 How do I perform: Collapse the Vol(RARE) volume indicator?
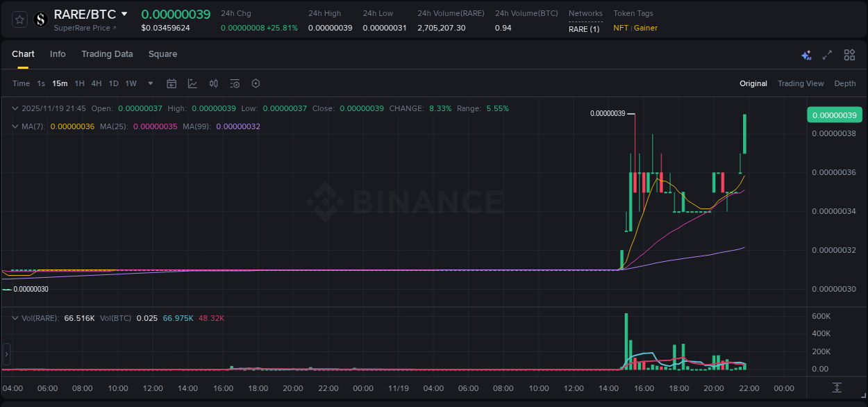[x=14, y=317]
